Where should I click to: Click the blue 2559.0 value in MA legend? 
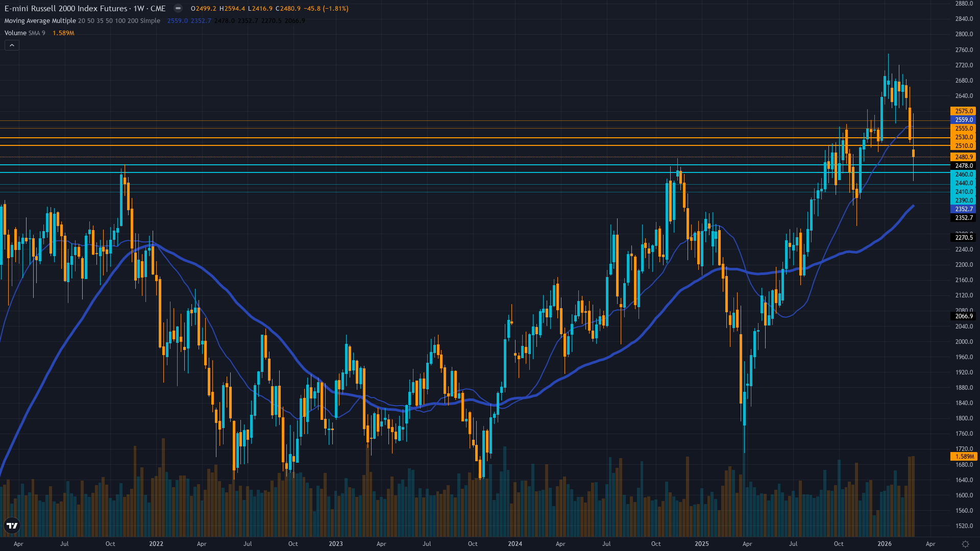(x=178, y=21)
